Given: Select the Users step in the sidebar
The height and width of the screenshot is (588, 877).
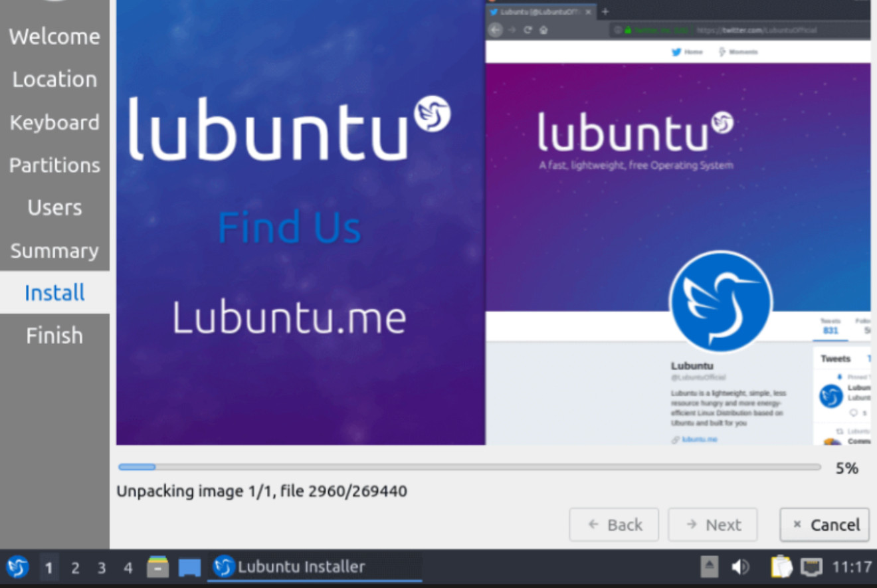Looking at the screenshot, I should click(x=54, y=207).
